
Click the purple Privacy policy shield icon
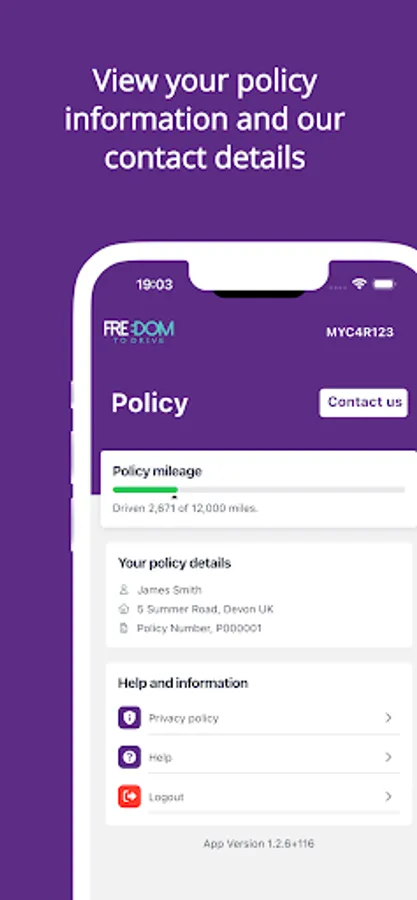pos(130,718)
